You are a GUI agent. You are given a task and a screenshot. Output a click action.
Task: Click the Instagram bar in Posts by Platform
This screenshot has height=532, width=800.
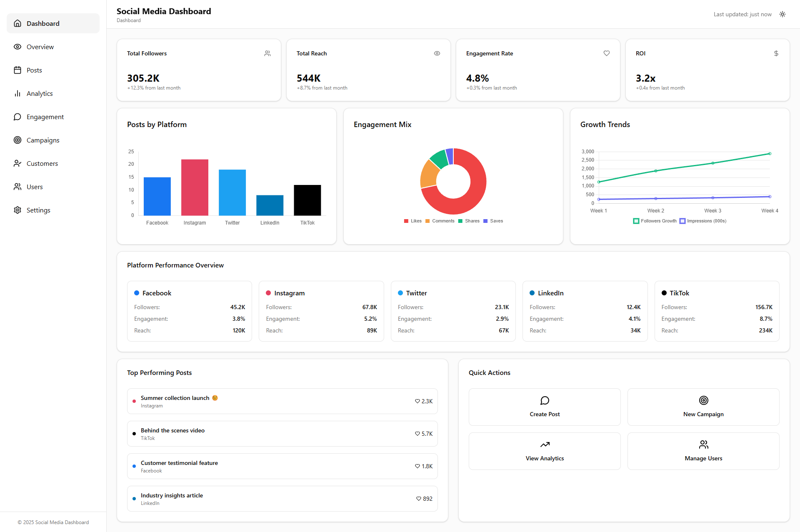point(195,187)
